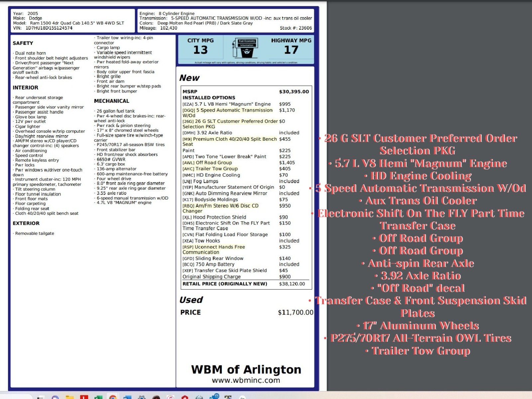The width and height of the screenshot is (532, 399).
Task: Select the retail price $38,120.00
Action: coord(292,284)
